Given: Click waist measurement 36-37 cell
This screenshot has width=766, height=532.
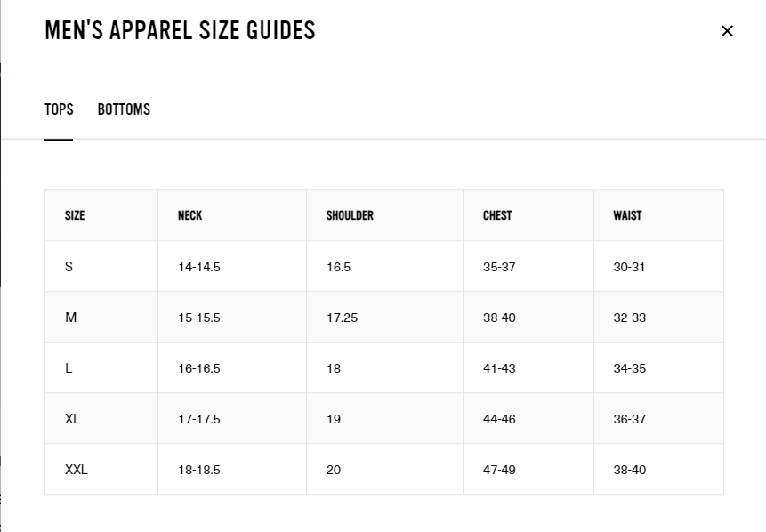Looking at the screenshot, I should point(629,419).
